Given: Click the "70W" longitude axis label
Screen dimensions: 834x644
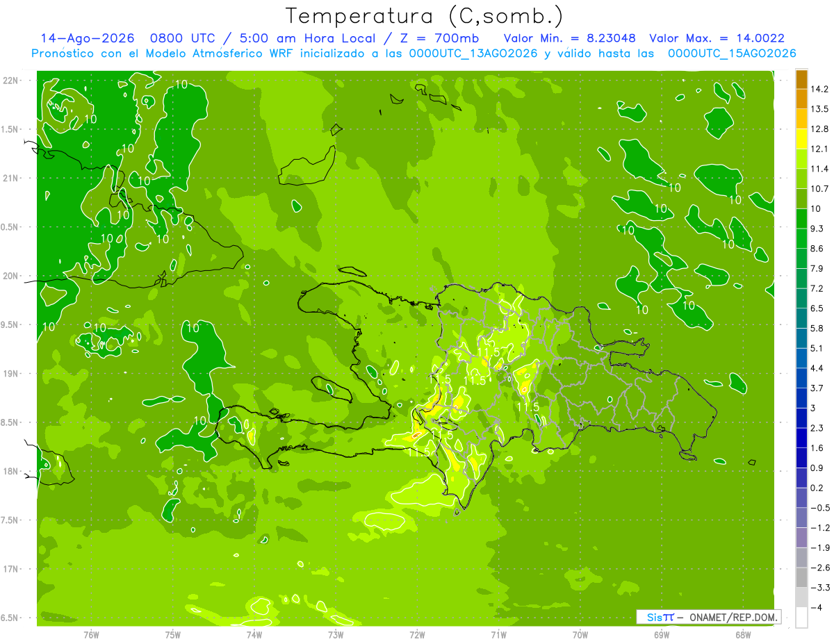Looking at the screenshot, I should pyautogui.click(x=580, y=634).
